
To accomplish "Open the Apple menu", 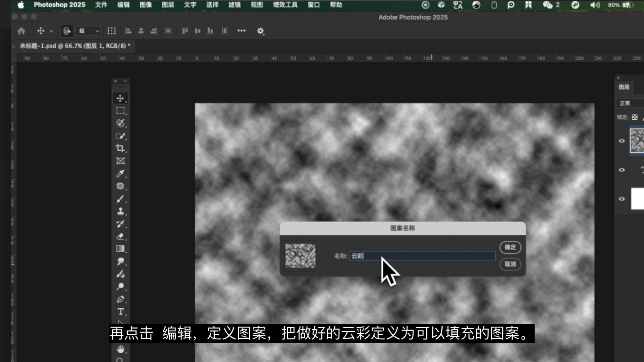I will click(21, 5).
